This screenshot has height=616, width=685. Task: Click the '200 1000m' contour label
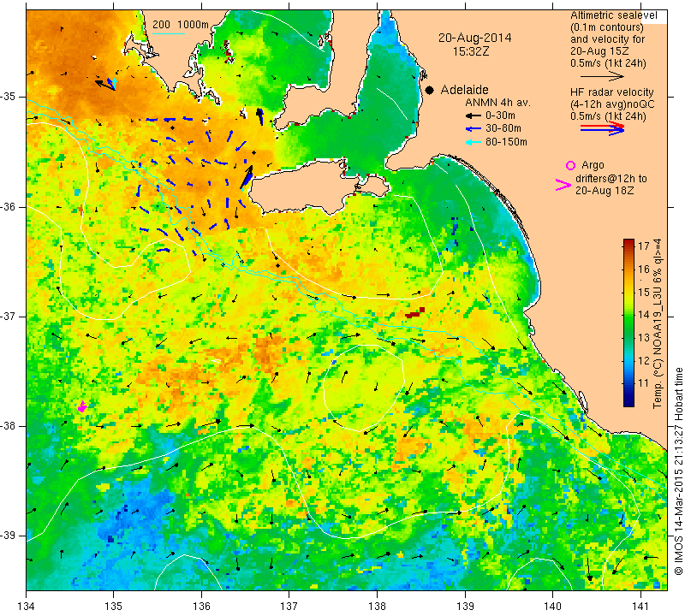tap(181, 25)
